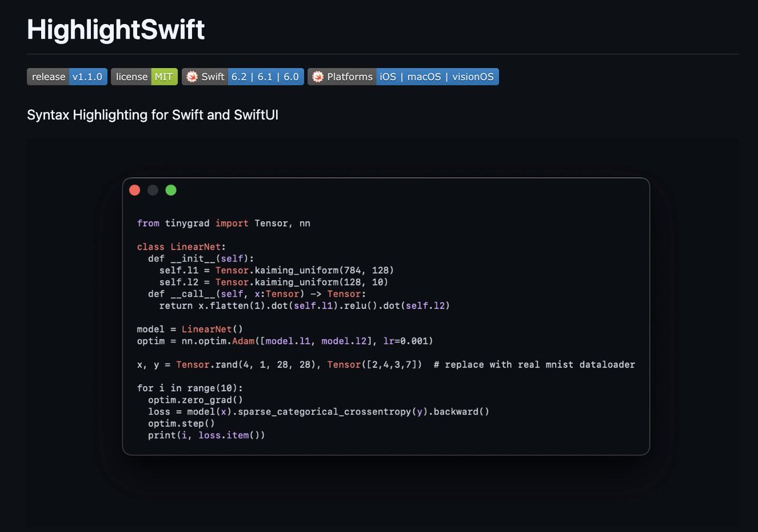Viewport: 758px width, 532px height.
Task: Click the 'optim.step()' line
Action: (181, 423)
